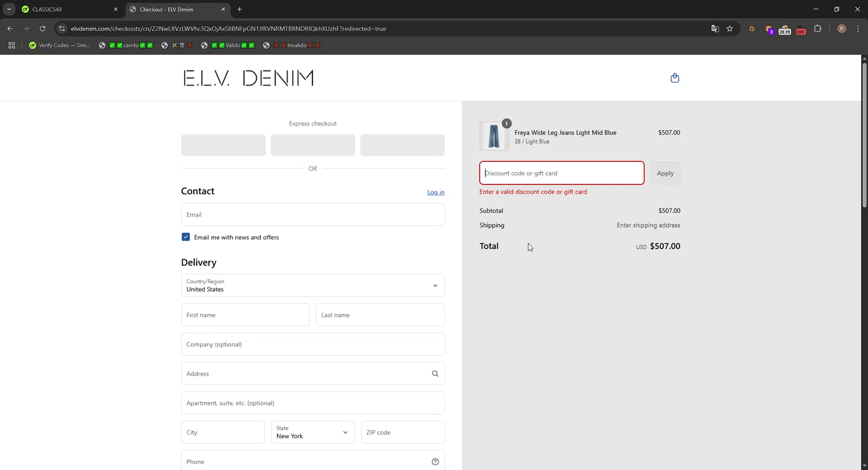Viewport: 868px width, 470px height.
Task: Open the Verify Codes bookmark
Action: (60, 45)
